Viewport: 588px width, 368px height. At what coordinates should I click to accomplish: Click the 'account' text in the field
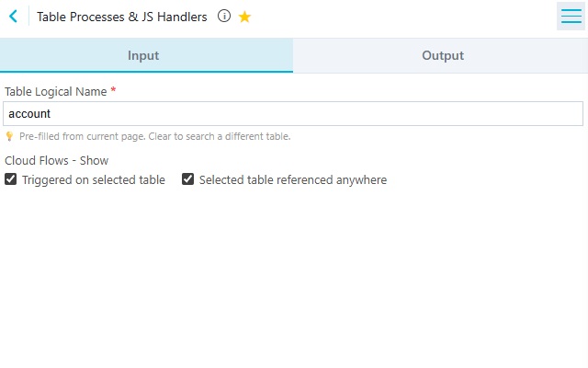[29, 114]
